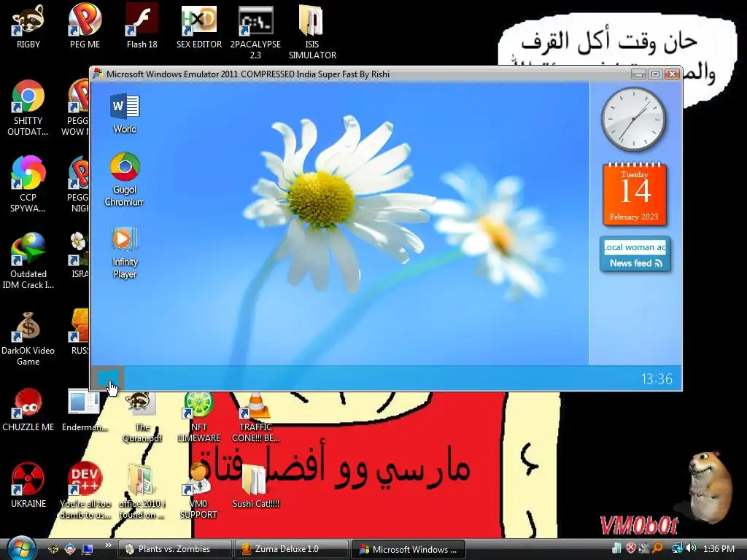Click the emulator taskbar clock 13:36
This screenshot has height=560, width=747.
coord(657,379)
